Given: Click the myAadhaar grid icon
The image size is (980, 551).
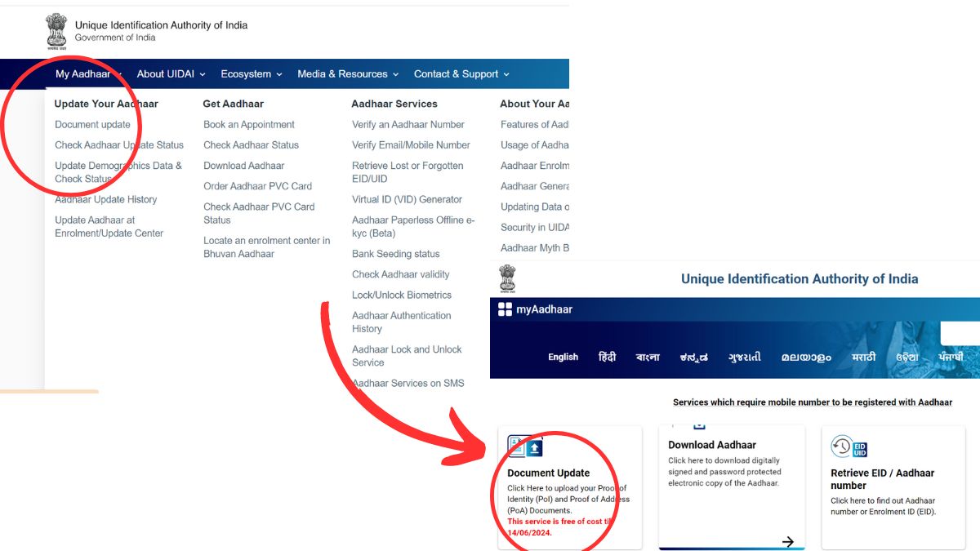Looking at the screenshot, I should click(505, 309).
